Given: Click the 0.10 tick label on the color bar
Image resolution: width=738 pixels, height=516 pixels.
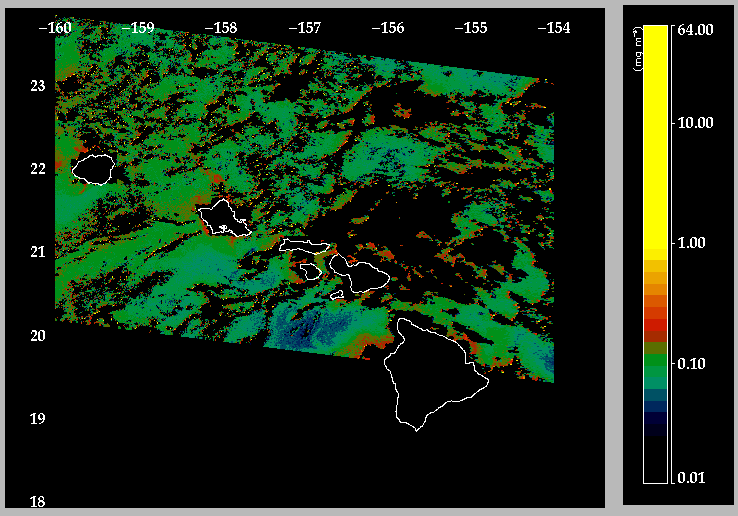Looking at the screenshot, I should click(x=692, y=363).
